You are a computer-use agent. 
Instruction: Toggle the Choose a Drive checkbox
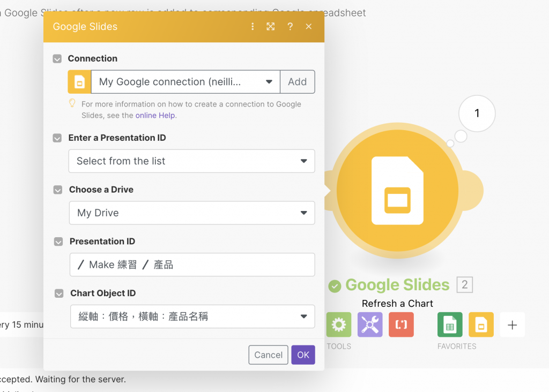coord(58,190)
